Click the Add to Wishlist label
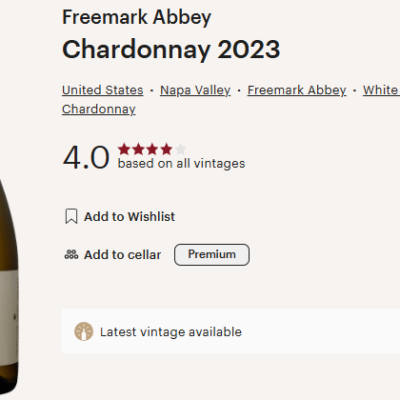The image size is (400, 400). pyautogui.click(x=129, y=217)
